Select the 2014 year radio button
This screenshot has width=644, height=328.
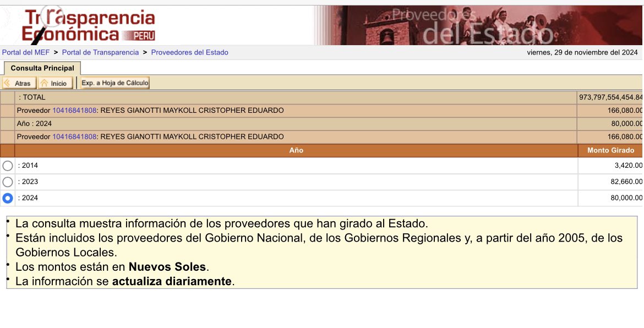[x=7, y=165]
